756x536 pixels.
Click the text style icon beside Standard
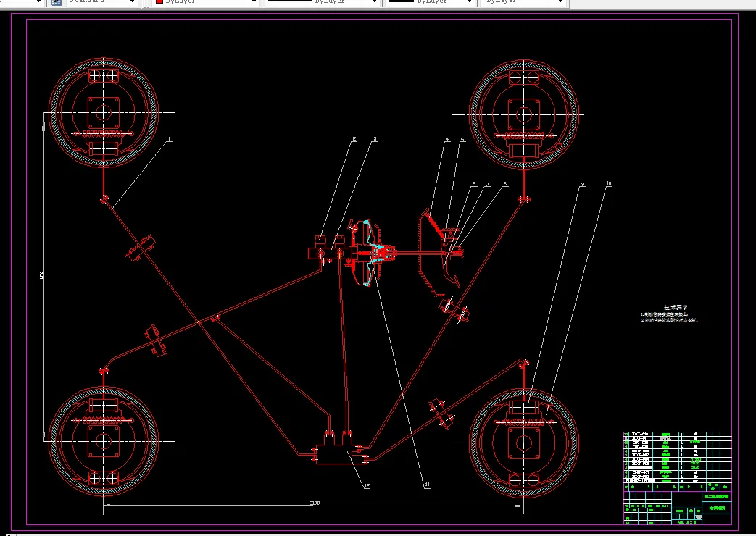(x=57, y=2)
